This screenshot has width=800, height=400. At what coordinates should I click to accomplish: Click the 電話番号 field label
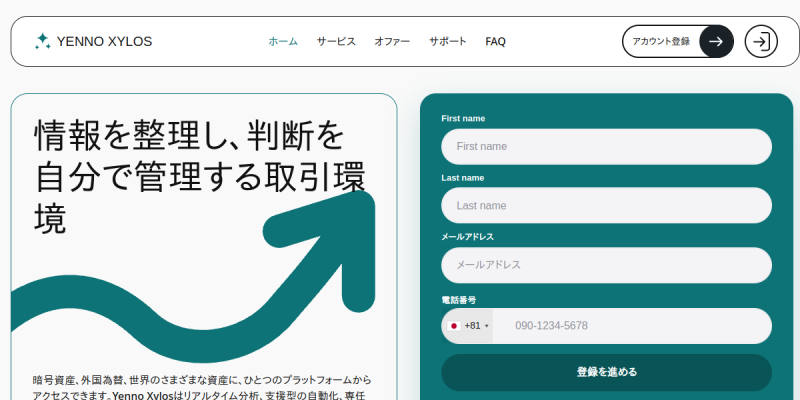[459, 300]
